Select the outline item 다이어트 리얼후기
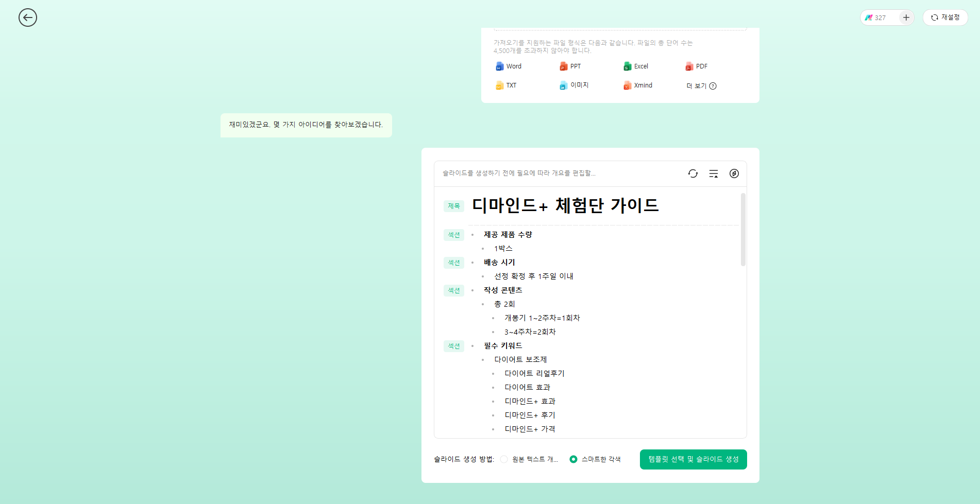The width and height of the screenshot is (980, 504). click(534, 374)
